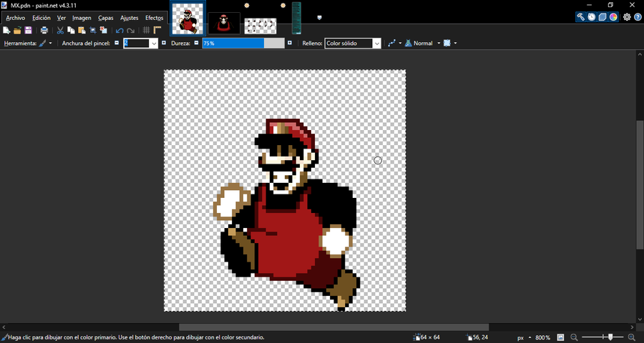Switch to the sprite sheet thumbnail
Image resolution: width=644 pixels, height=343 pixels.
click(260, 26)
